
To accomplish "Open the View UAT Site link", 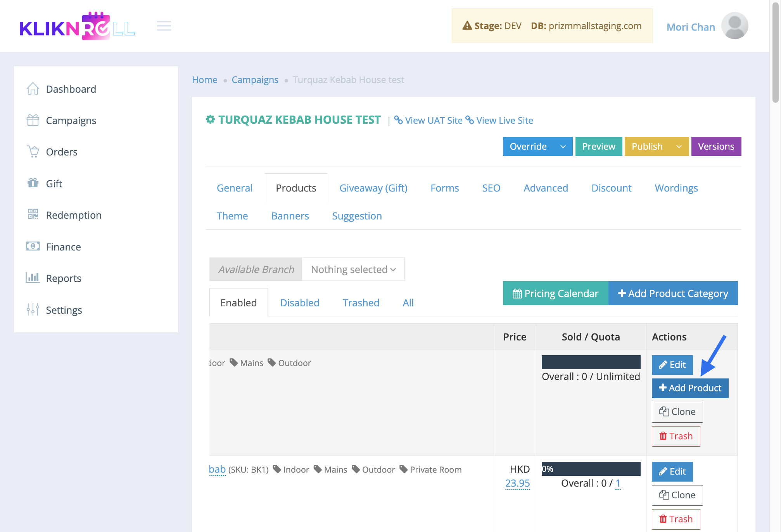I will 429,121.
